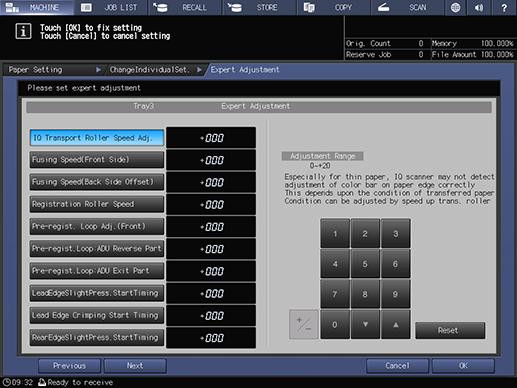The width and height of the screenshot is (517, 388).
Task: Tap keypad digit 7
Action: pos(335,294)
